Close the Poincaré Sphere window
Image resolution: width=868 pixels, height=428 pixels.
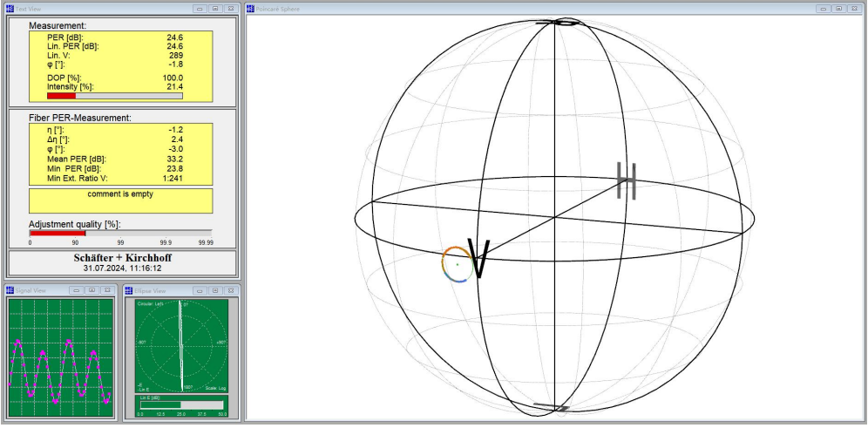855,9
